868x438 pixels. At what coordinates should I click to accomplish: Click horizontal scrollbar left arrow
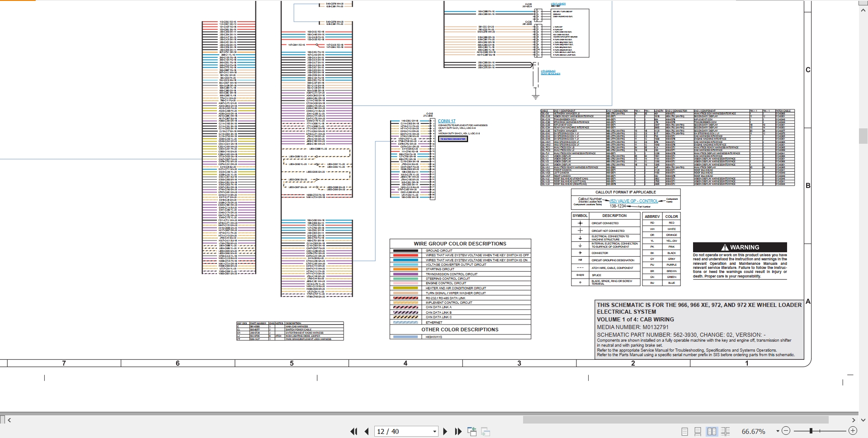click(x=9, y=420)
